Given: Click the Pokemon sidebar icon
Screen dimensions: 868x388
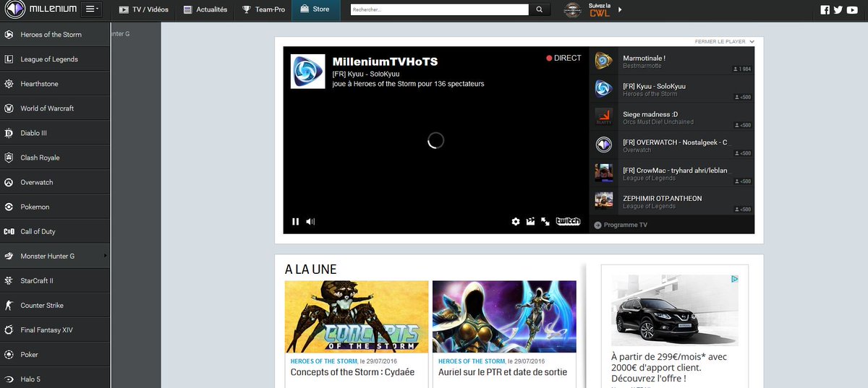Looking at the screenshot, I should point(9,207).
